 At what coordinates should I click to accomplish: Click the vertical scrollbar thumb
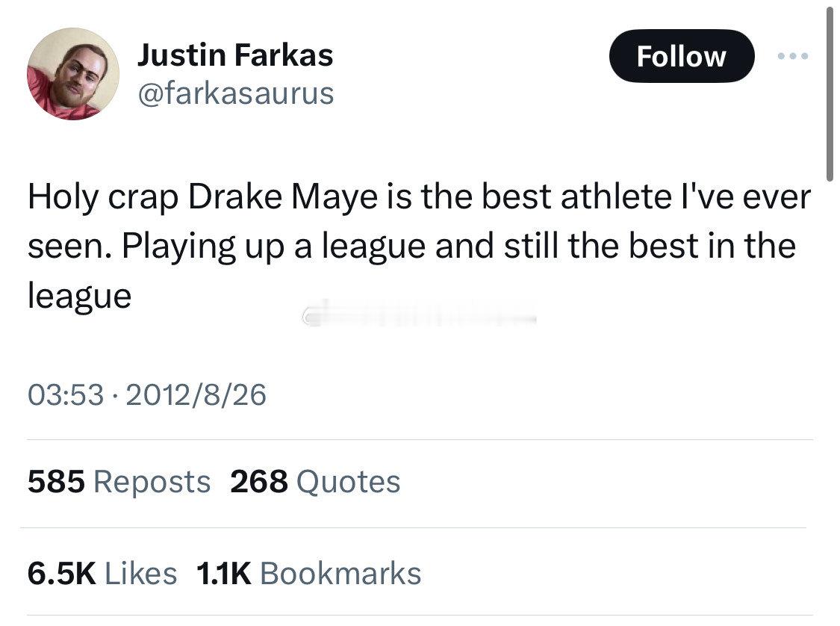pyautogui.click(x=830, y=93)
